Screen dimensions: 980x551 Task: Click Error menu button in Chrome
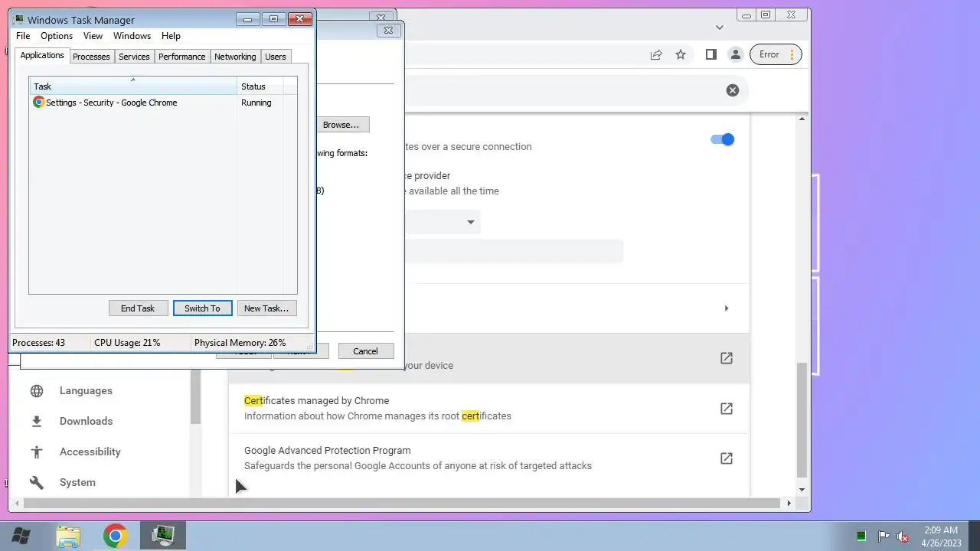click(x=776, y=54)
